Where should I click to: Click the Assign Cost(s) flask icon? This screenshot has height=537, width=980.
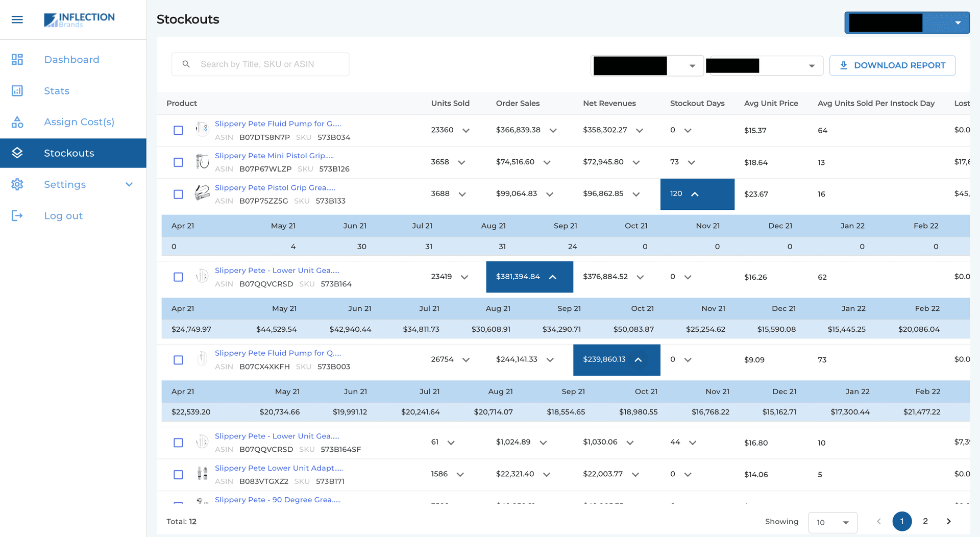(17, 122)
